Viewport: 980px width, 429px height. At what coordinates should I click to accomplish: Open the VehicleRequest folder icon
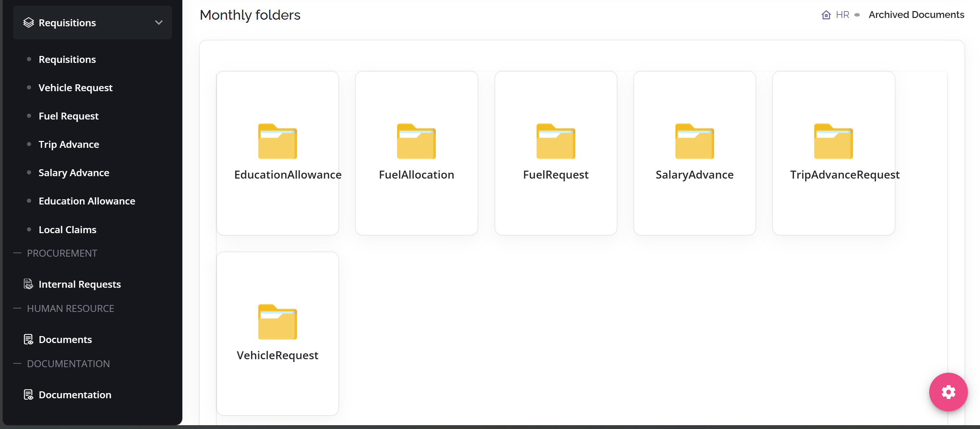(x=277, y=322)
